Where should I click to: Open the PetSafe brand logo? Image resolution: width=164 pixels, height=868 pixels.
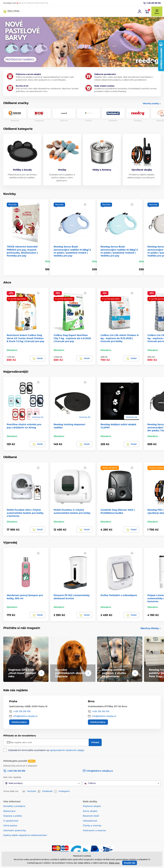113,113
